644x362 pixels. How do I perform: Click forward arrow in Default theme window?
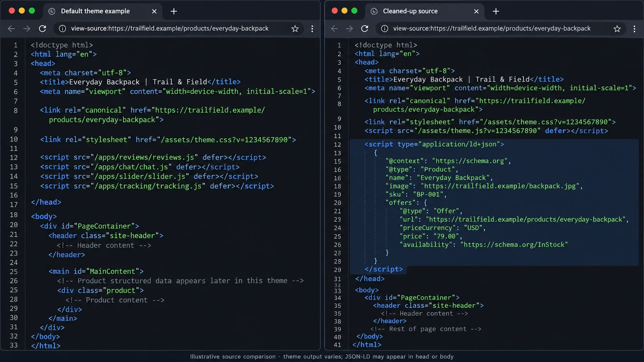pos(27,28)
